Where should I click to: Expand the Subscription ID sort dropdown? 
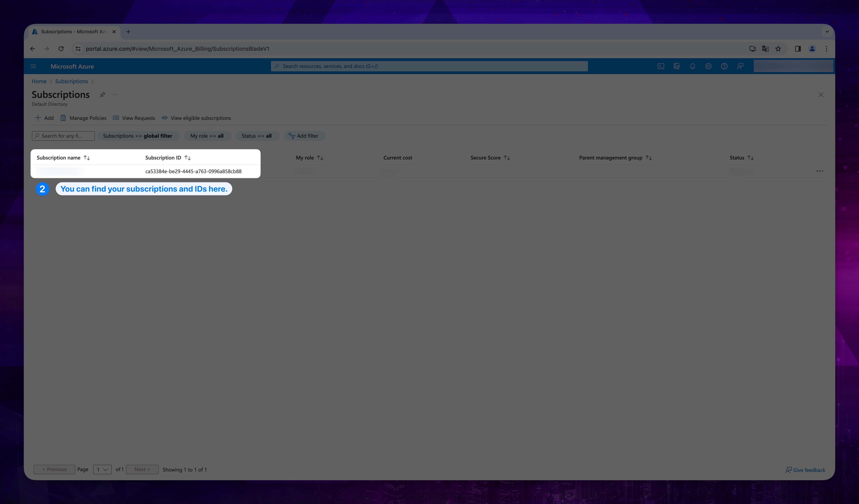point(188,157)
